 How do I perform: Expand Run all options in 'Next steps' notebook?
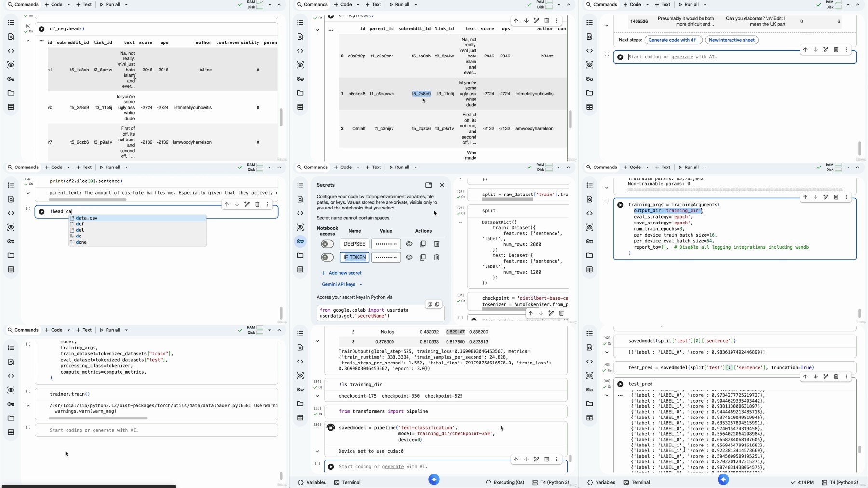pos(705,5)
